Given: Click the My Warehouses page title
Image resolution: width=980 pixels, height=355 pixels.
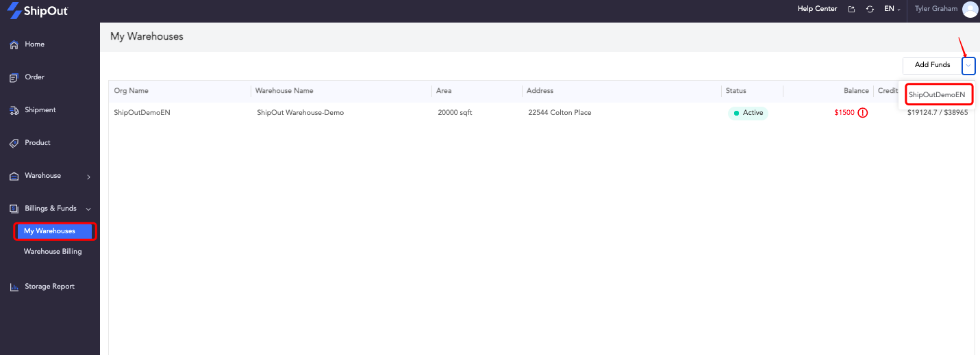Looking at the screenshot, I should pyautogui.click(x=147, y=36).
